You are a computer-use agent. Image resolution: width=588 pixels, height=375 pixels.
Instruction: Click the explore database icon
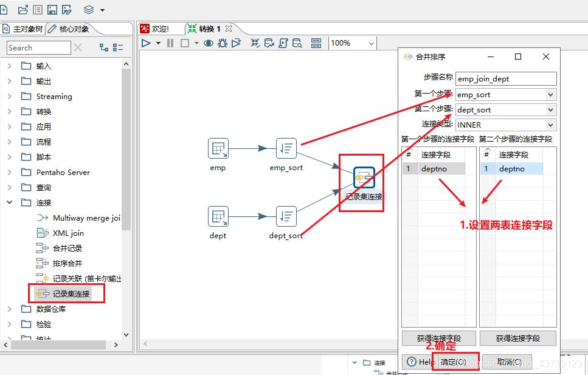(x=297, y=43)
